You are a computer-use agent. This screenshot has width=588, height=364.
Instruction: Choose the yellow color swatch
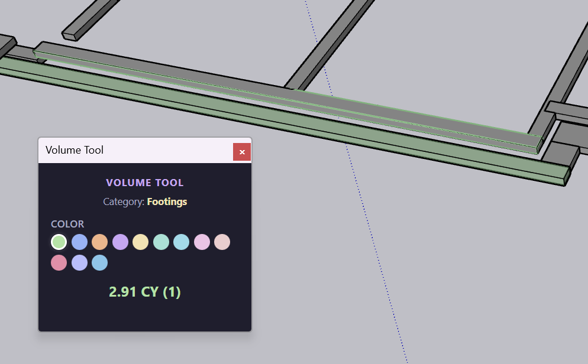tap(140, 242)
